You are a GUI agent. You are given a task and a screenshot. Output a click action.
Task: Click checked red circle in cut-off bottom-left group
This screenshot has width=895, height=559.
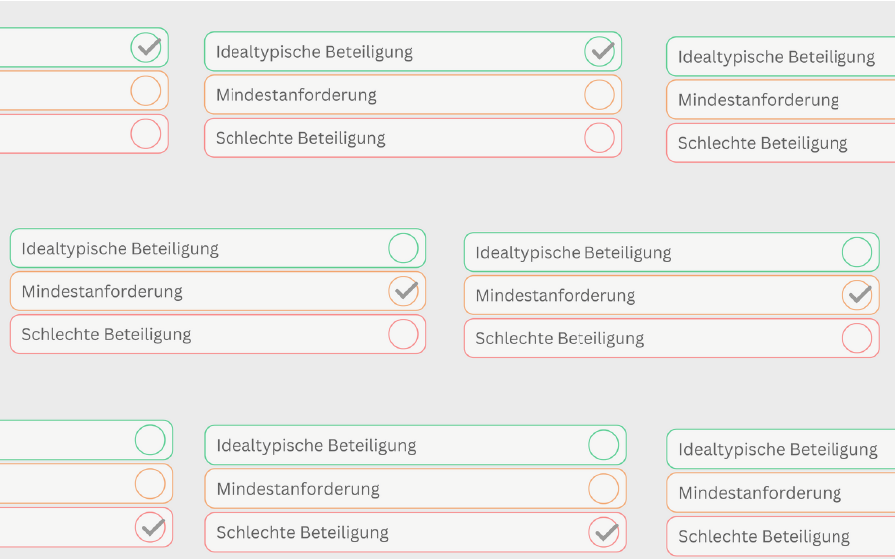click(x=150, y=527)
